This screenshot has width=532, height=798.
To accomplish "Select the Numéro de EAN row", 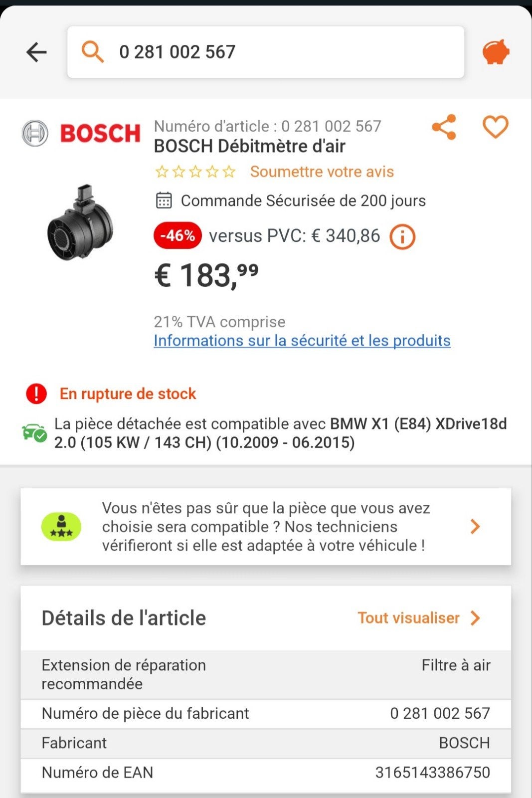I will [x=266, y=772].
